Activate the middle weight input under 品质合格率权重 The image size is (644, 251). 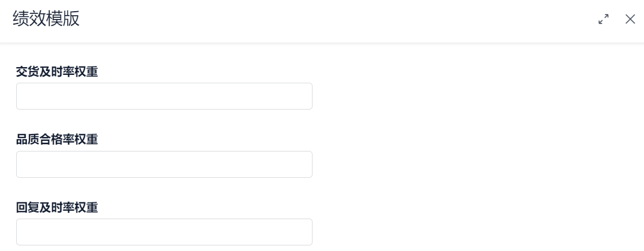click(x=164, y=164)
